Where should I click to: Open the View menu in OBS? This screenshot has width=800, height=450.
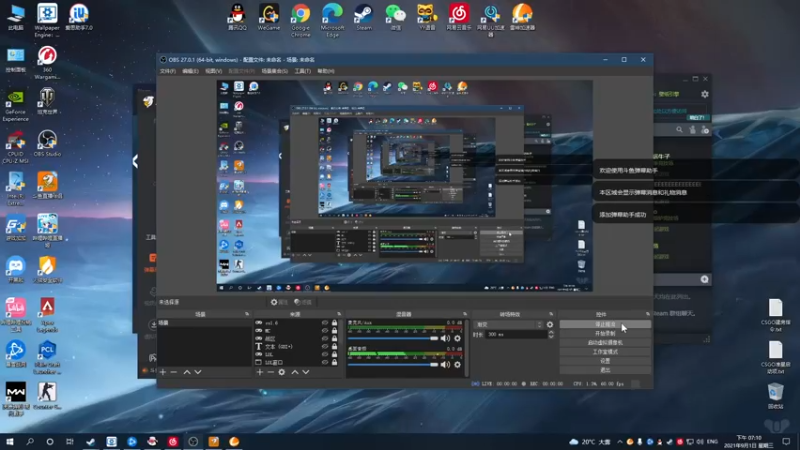[x=213, y=71]
